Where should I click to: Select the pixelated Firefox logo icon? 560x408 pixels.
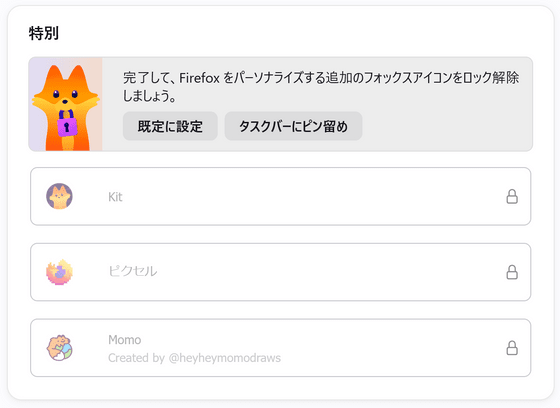point(59,272)
